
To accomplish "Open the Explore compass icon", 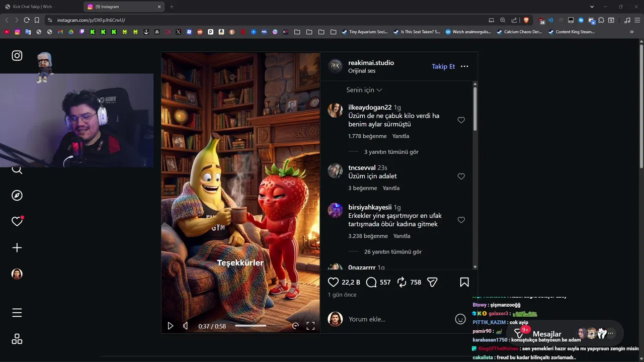I will click(x=17, y=195).
